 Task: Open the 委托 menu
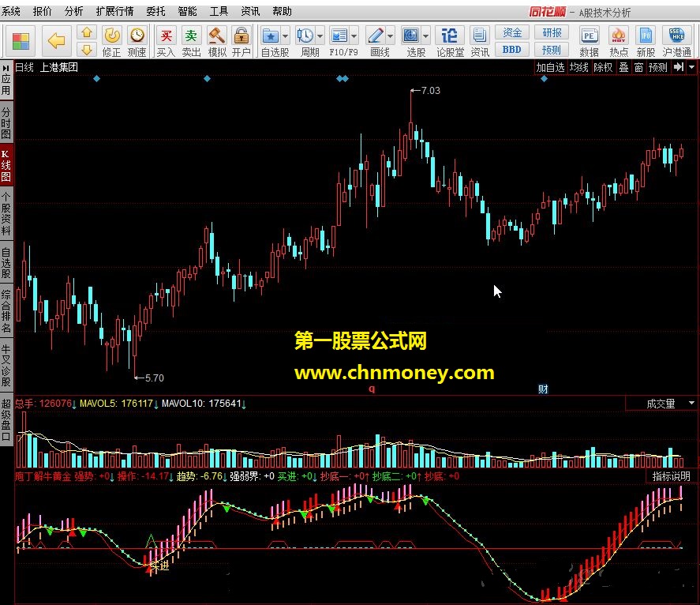click(155, 11)
